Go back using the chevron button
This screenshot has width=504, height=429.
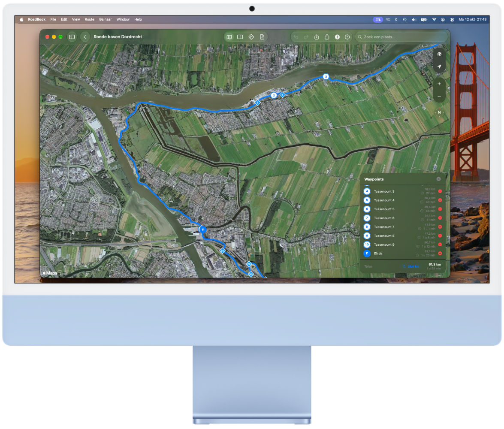click(x=85, y=37)
